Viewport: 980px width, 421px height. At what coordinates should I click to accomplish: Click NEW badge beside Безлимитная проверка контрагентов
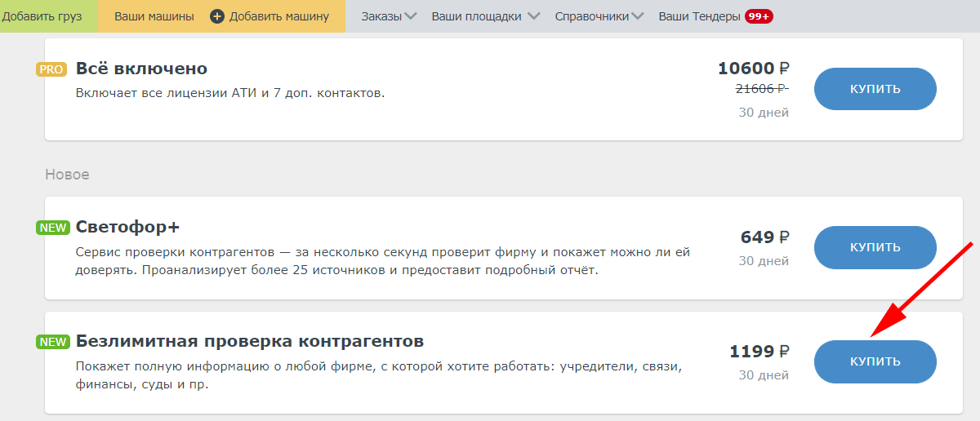(53, 342)
